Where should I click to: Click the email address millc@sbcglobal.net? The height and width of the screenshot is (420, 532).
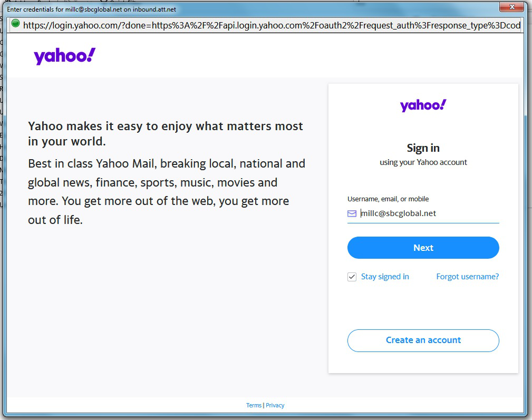[x=398, y=213]
